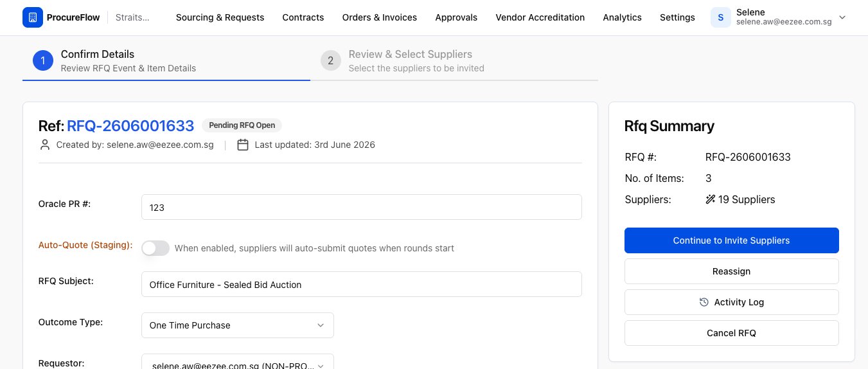
Task: Open the Requestor dropdown
Action: (x=238, y=363)
